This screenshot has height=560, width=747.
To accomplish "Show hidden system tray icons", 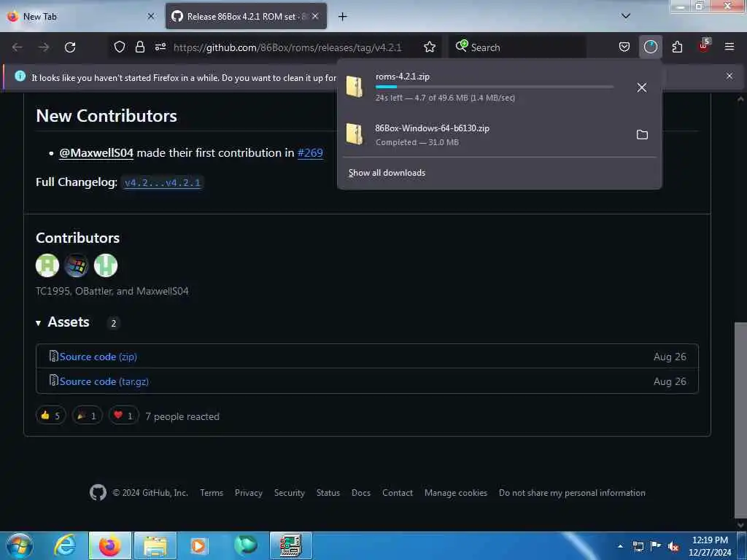I will (x=620, y=546).
